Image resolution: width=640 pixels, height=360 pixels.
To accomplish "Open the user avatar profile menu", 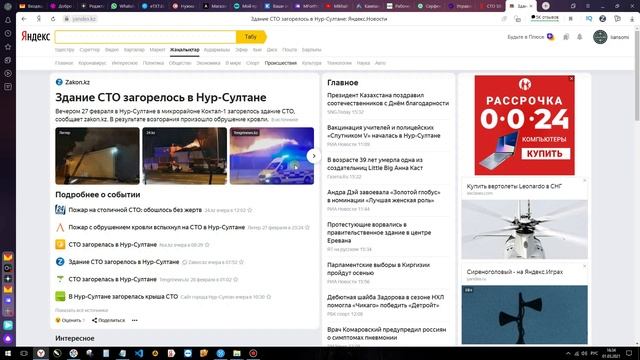I will click(x=600, y=37).
